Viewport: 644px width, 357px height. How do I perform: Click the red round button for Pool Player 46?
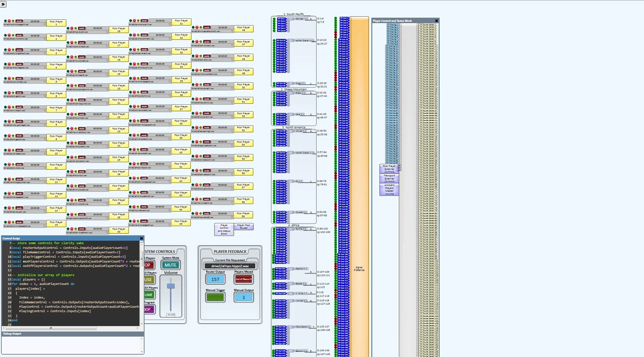(197, 27)
